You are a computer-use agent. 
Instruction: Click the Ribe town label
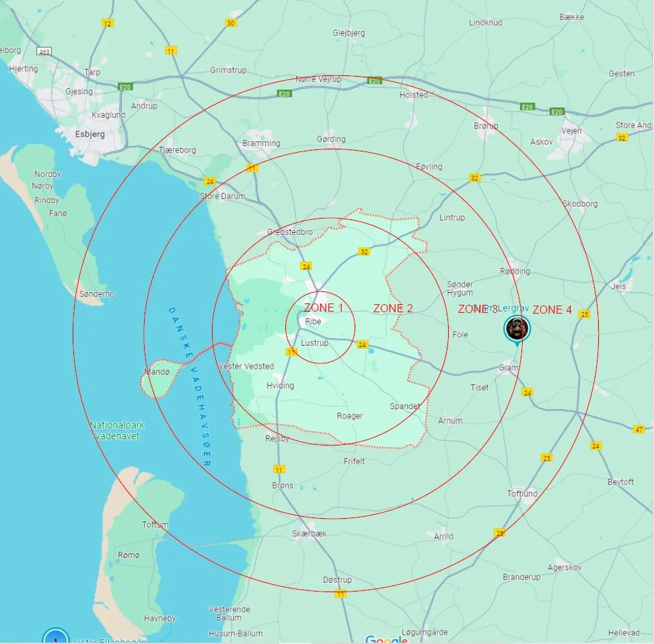(314, 322)
